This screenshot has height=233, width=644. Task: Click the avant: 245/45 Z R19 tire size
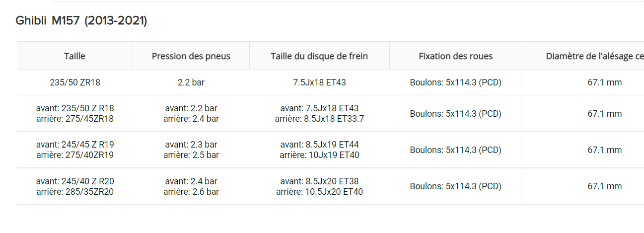tap(75, 145)
